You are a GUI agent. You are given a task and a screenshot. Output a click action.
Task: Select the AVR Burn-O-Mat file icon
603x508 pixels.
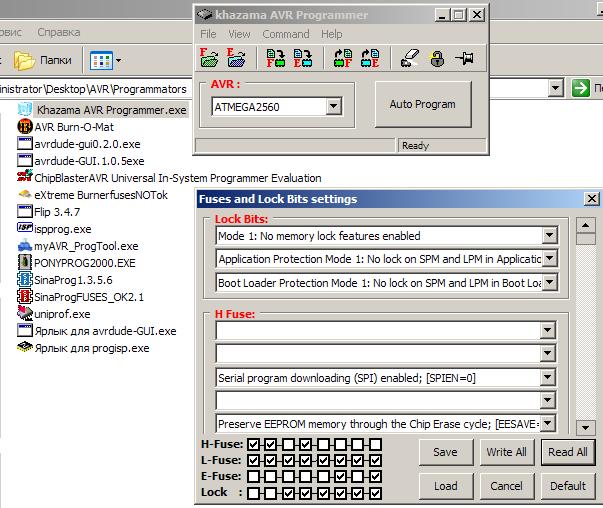pyautogui.click(x=25, y=127)
